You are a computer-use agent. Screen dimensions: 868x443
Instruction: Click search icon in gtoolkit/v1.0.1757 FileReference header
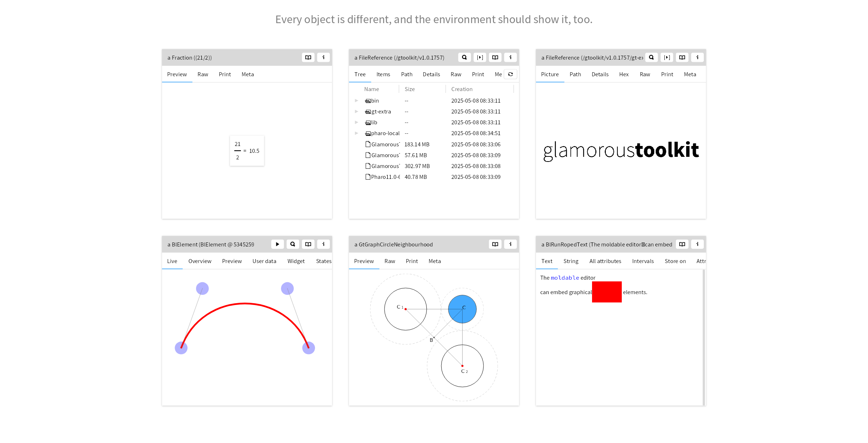[x=464, y=57]
